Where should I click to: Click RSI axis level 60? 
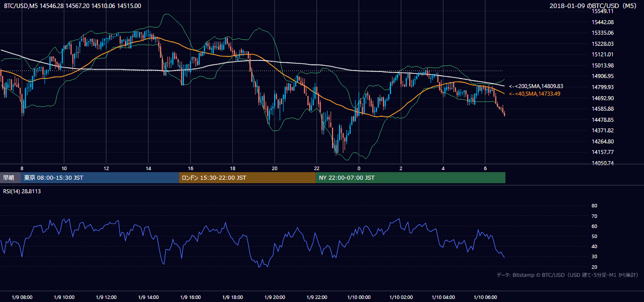[x=594, y=226]
